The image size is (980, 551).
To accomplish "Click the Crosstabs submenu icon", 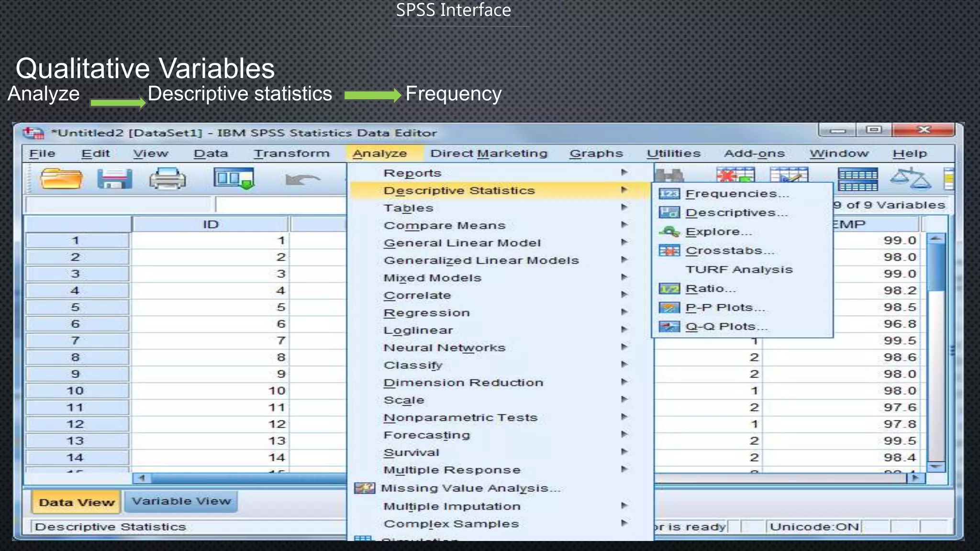I will (x=669, y=251).
